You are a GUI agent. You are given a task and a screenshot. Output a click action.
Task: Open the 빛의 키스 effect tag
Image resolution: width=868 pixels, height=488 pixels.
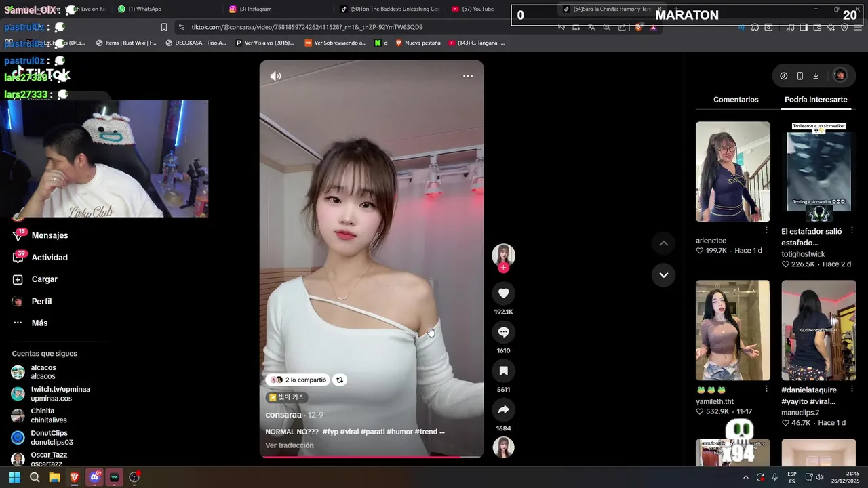pos(287,397)
